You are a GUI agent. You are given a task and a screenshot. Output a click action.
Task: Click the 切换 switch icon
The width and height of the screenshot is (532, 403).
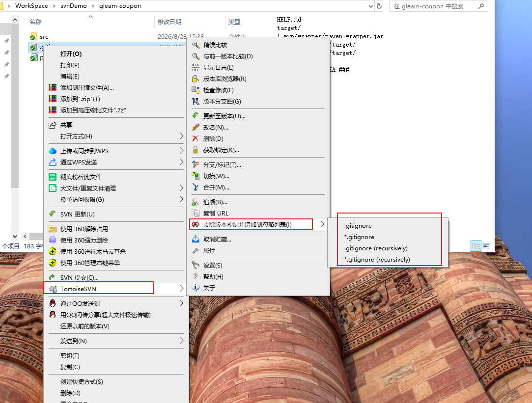[196, 176]
